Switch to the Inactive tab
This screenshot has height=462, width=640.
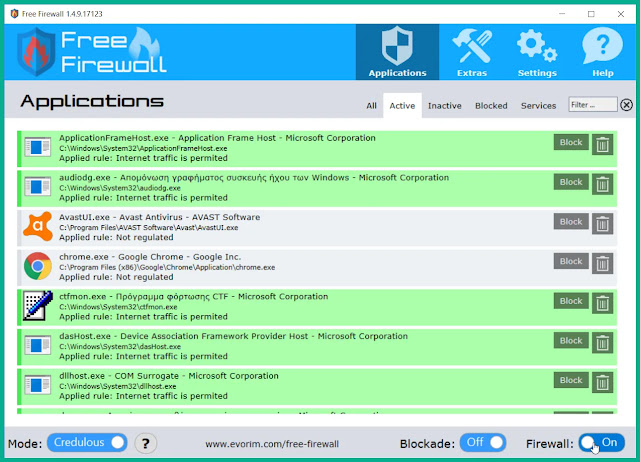(x=444, y=106)
